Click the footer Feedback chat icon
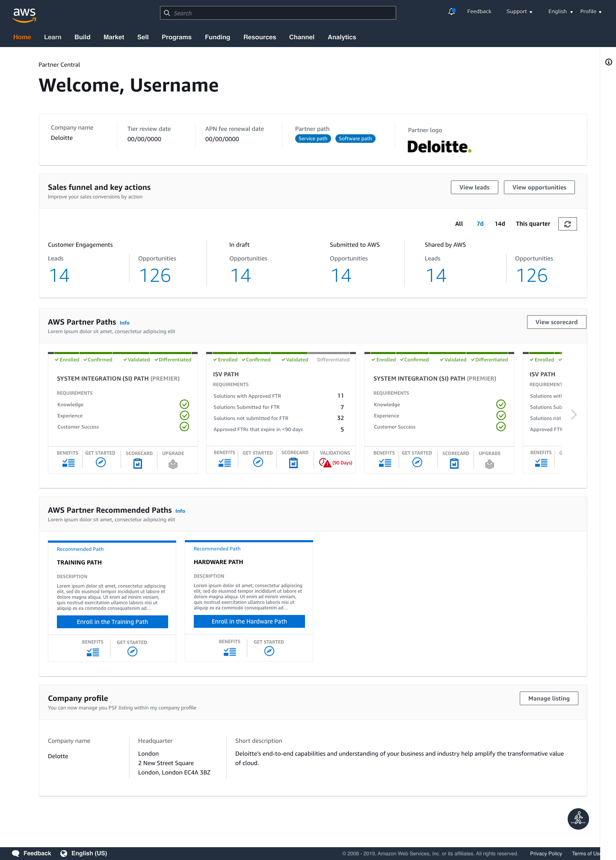The width and height of the screenshot is (616, 860). click(x=16, y=854)
